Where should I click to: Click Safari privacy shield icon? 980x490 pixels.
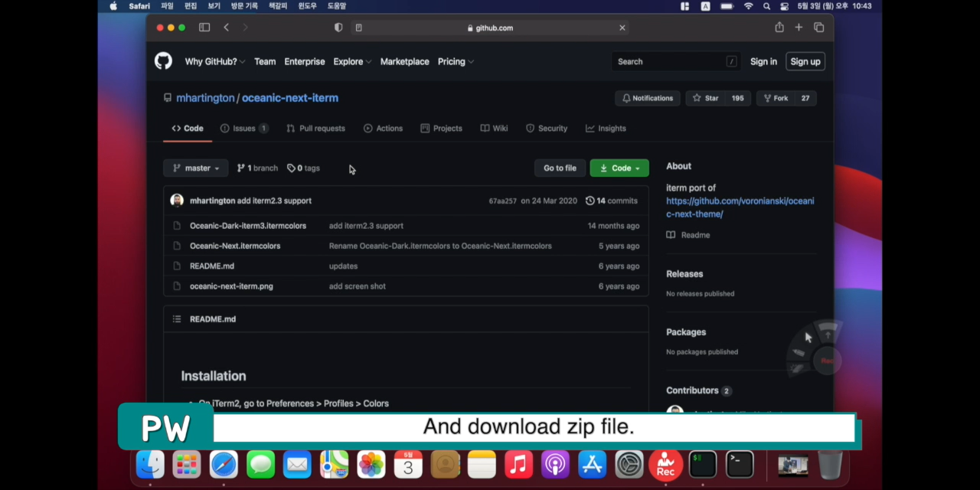coord(338,28)
